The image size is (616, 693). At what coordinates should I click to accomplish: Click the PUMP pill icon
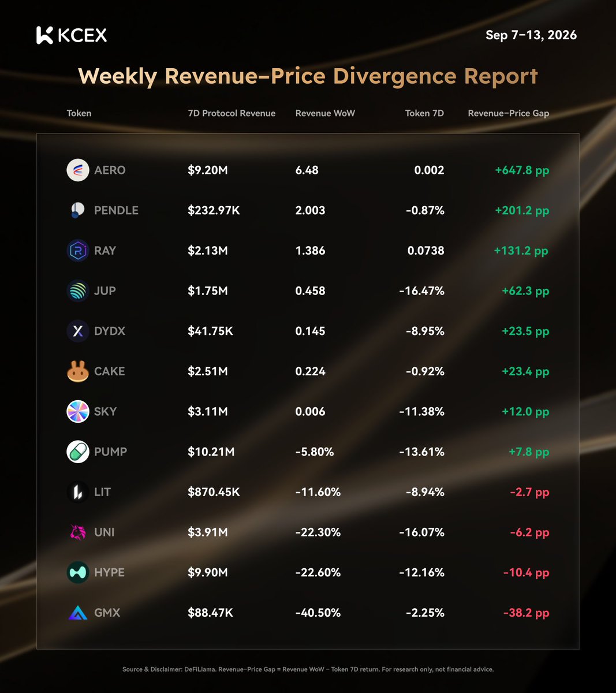(x=78, y=452)
